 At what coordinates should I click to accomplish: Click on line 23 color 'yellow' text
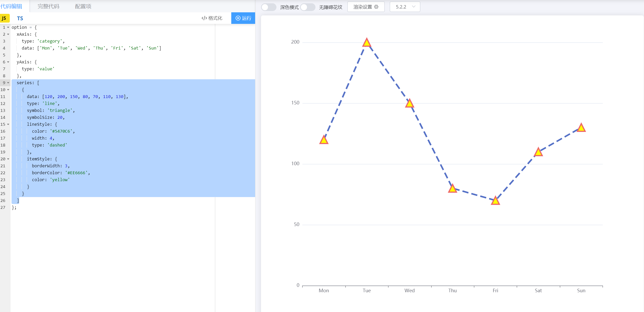tap(60, 180)
